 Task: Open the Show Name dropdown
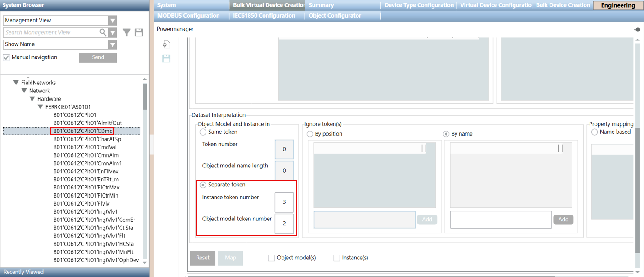coord(112,44)
